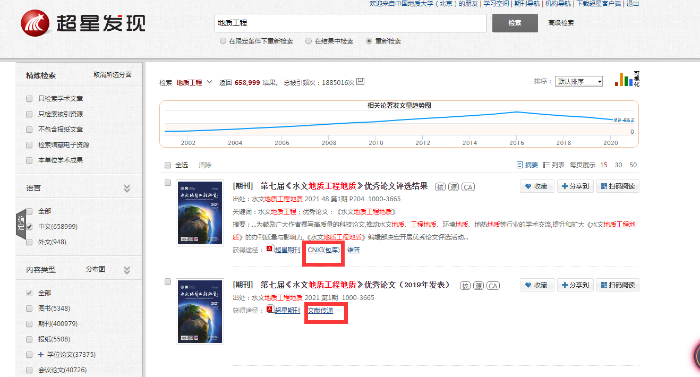This screenshot has width=700, height=377.
Task: Click the CA badge on second result
Action: [492, 285]
